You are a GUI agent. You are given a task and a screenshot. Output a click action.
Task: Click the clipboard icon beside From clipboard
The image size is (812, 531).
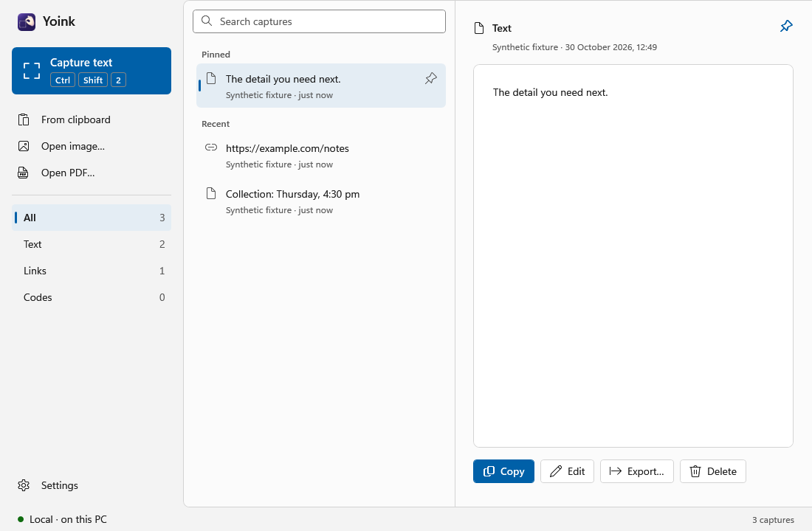point(24,119)
